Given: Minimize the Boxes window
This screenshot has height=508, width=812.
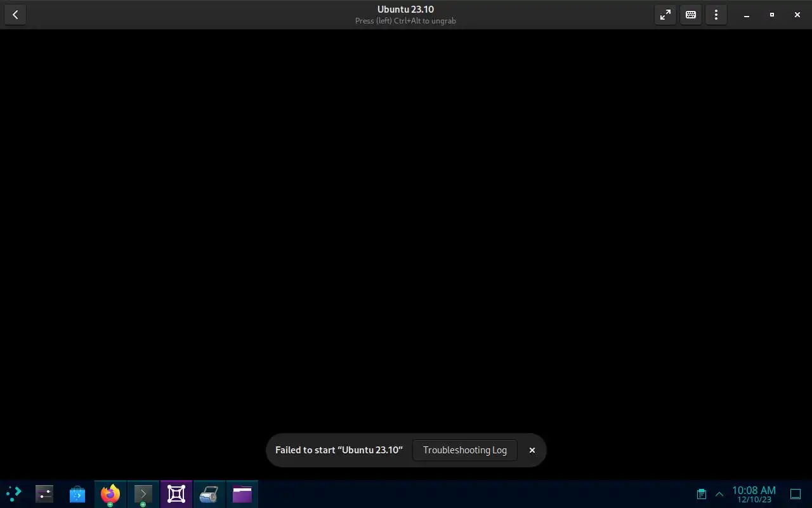Looking at the screenshot, I should 747,15.
